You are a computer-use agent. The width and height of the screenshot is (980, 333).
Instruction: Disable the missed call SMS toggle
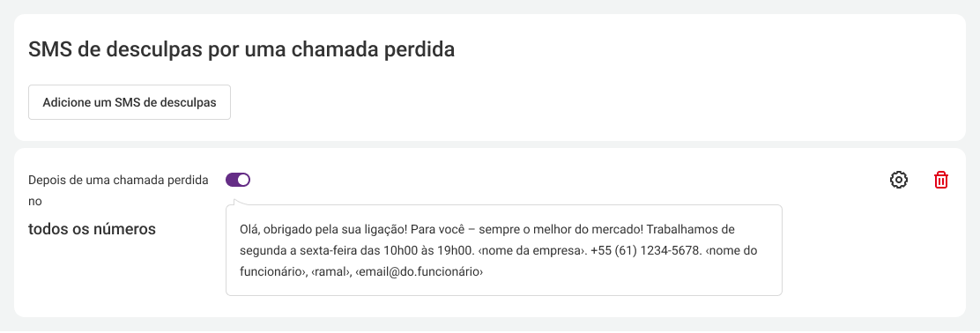tap(238, 180)
